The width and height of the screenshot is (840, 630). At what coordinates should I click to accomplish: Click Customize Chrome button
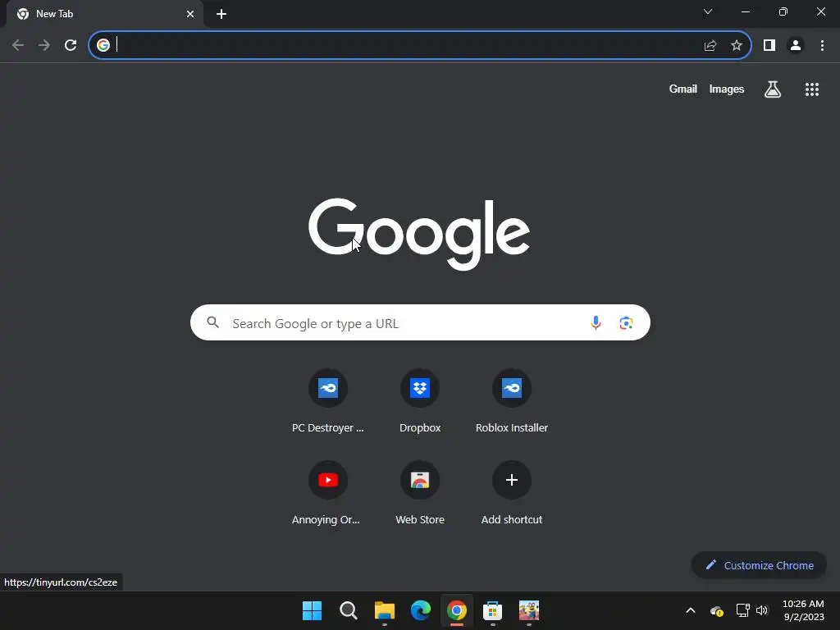(759, 565)
